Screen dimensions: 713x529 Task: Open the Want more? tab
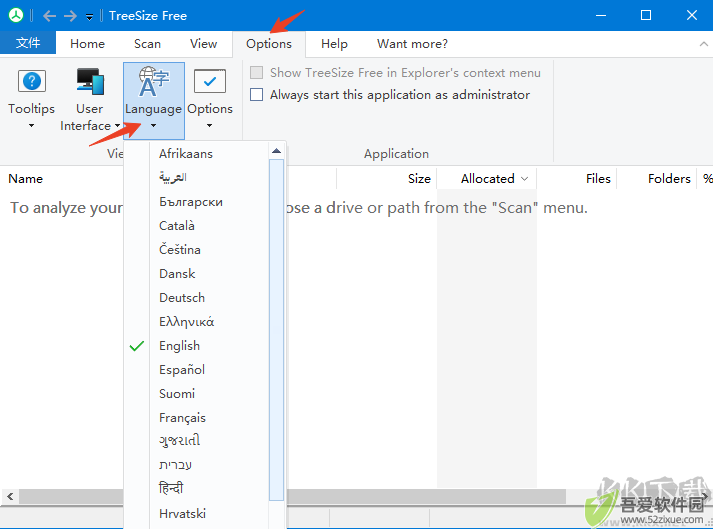412,44
